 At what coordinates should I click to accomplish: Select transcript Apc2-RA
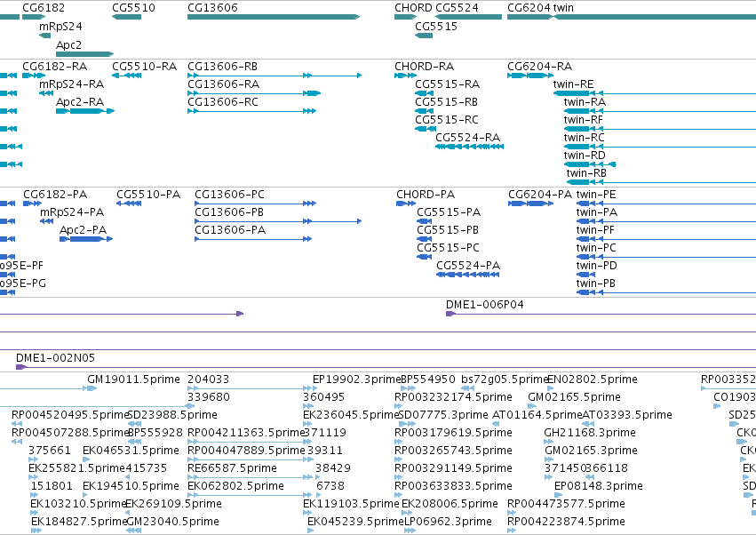(x=85, y=111)
